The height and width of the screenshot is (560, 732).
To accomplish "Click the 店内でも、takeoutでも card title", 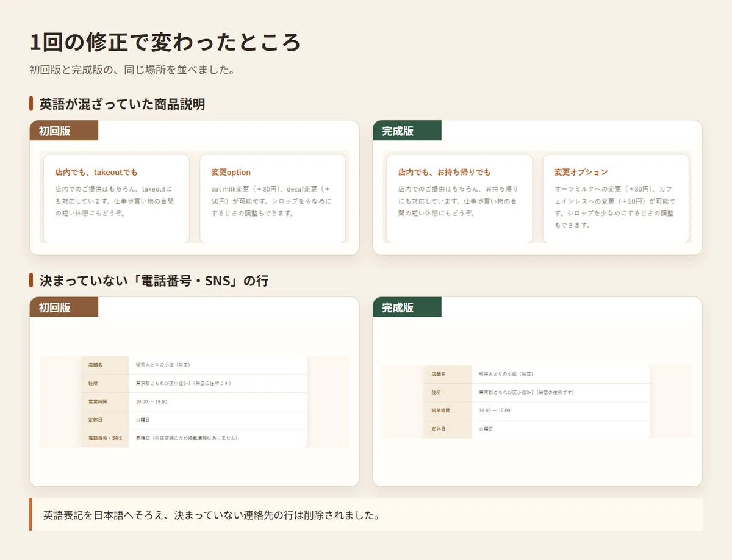I will [x=96, y=173].
